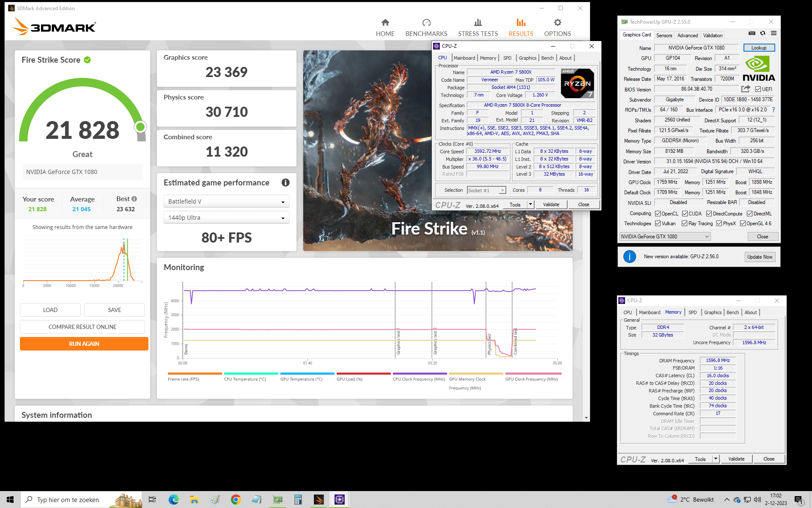
Task: Open SPD tab in CPU-Z Memory window
Action: [692, 312]
